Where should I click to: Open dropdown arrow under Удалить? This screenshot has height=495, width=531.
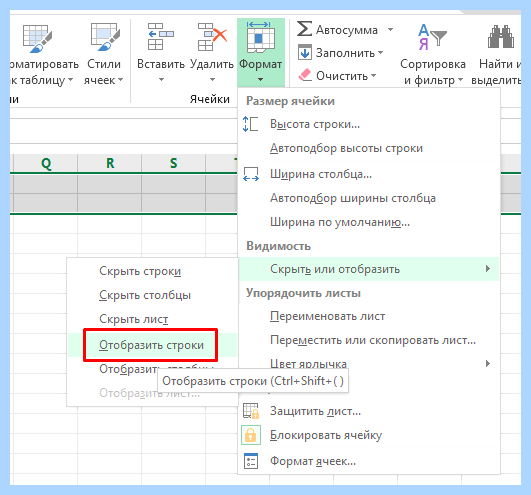pyautogui.click(x=212, y=80)
